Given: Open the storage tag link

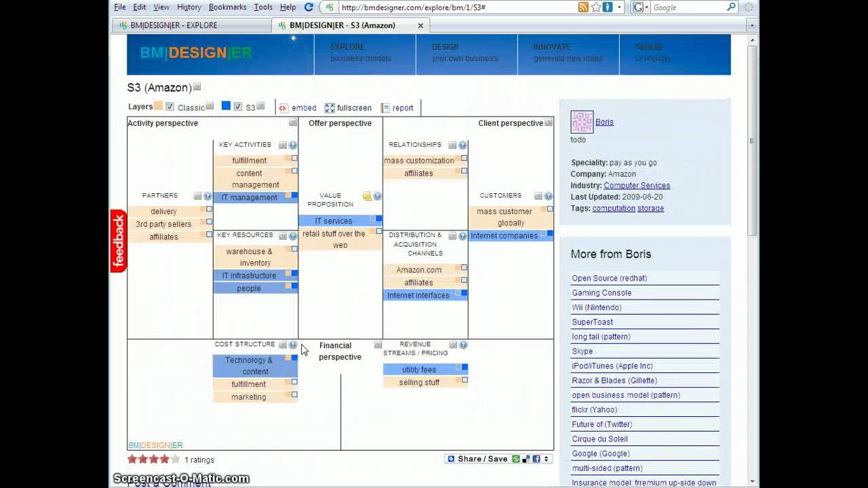Looking at the screenshot, I should tap(650, 209).
